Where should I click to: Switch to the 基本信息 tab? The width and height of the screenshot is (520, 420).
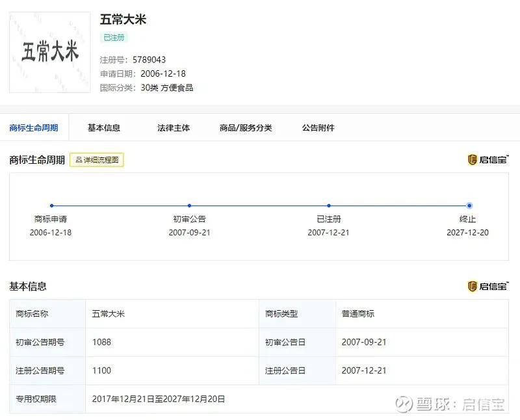tap(104, 128)
